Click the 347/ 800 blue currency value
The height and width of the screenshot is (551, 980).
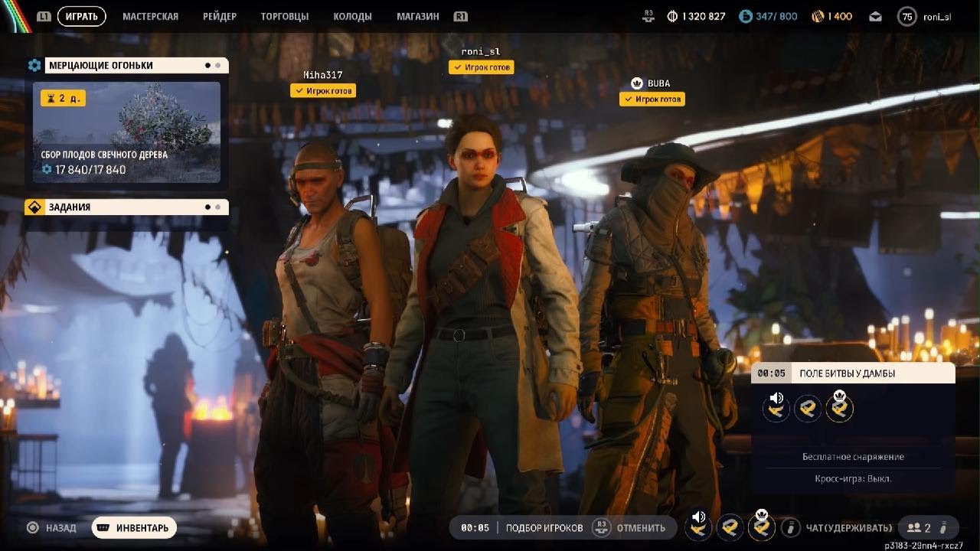click(x=776, y=16)
